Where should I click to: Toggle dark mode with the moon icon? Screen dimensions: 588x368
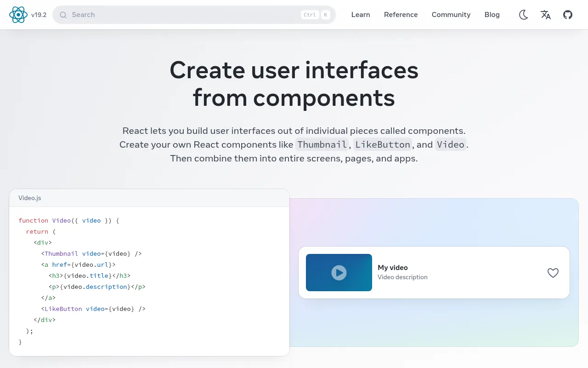point(524,15)
